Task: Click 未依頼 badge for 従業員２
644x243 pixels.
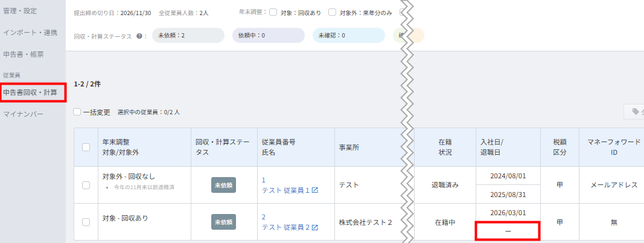Action: pyautogui.click(x=224, y=222)
